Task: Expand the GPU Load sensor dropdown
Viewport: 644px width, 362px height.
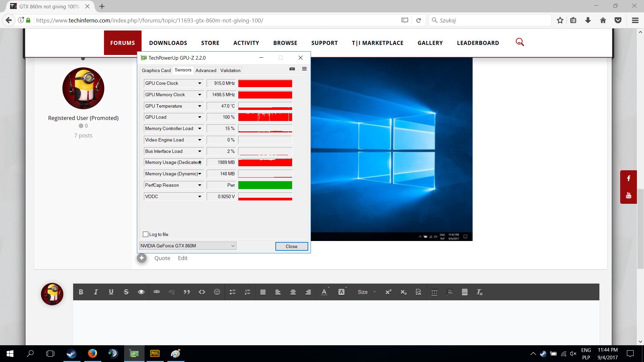Action: (x=200, y=117)
